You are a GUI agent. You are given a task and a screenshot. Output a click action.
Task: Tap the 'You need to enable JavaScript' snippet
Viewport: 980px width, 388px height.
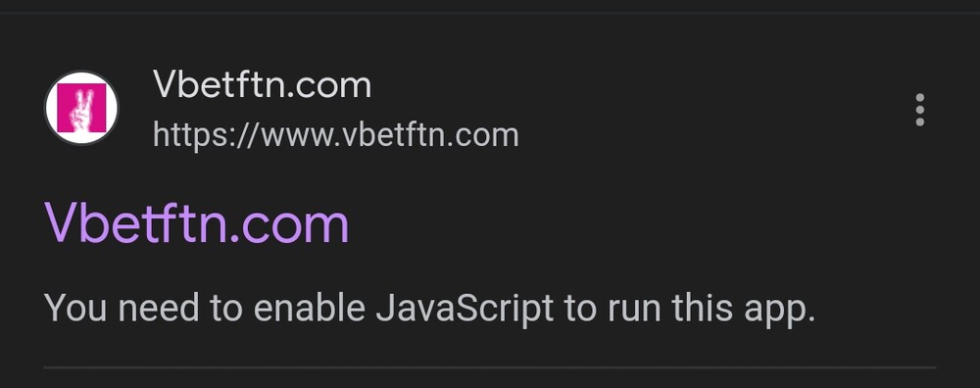click(x=430, y=310)
